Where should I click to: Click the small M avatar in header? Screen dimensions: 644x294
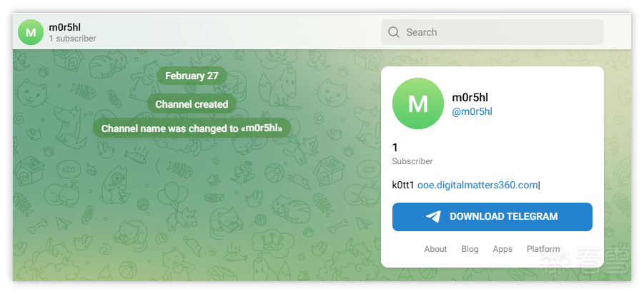tap(31, 32)
